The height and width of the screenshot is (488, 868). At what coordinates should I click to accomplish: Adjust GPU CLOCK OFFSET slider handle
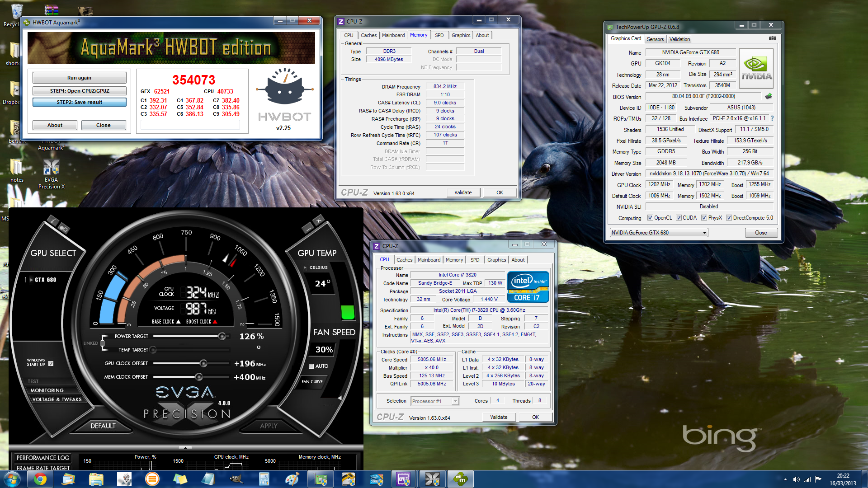[x=203, y=363]
